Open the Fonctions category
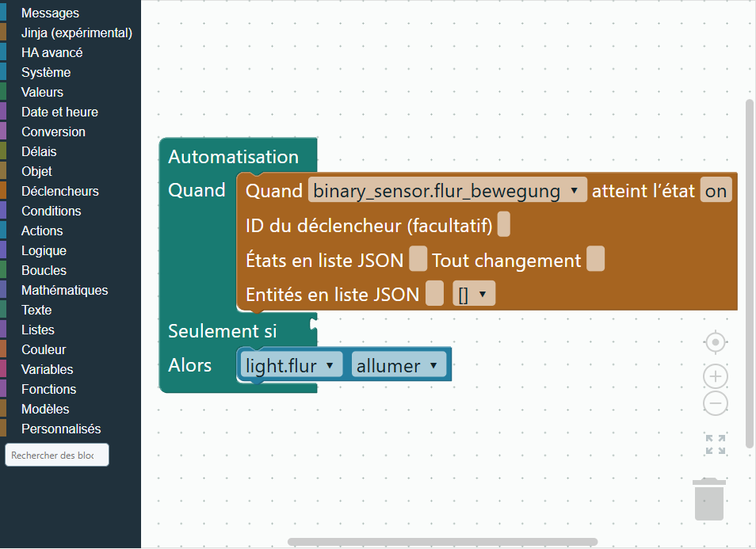756x549 pixels. coord(71,388)
